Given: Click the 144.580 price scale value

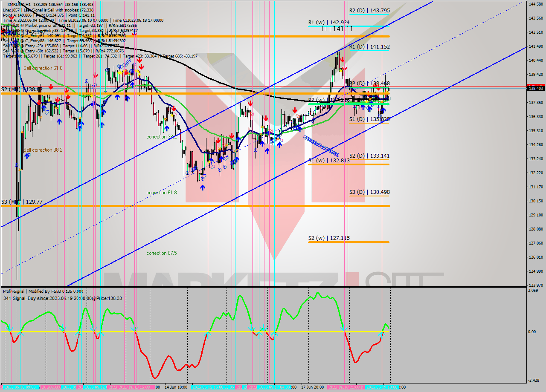Looking at the screenshot, I should [536, 4].
